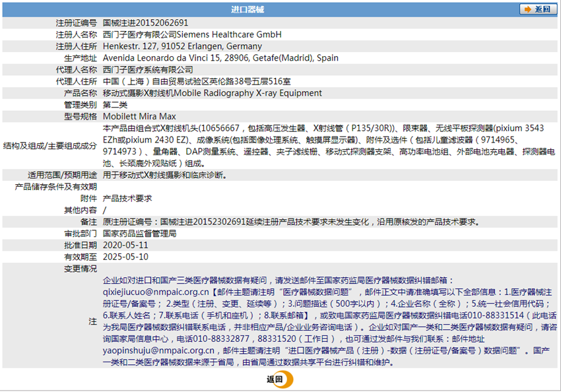Click the 结构及组成/主要组成成分 field label

pyautogui.click(x=50, y=146)
